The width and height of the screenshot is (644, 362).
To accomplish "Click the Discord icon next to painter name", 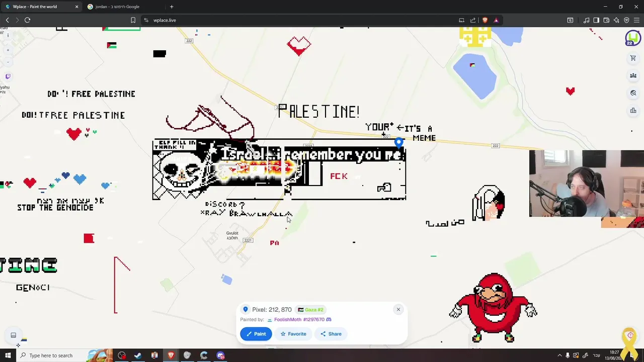I will coord(329,319).
